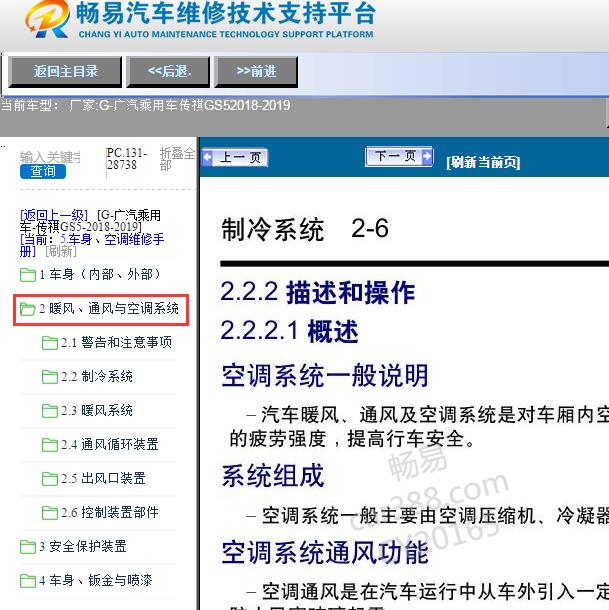Click folder icon beside 2.2 制冷系统
This screenshot has height=610, width=609.
pos(50,377)
